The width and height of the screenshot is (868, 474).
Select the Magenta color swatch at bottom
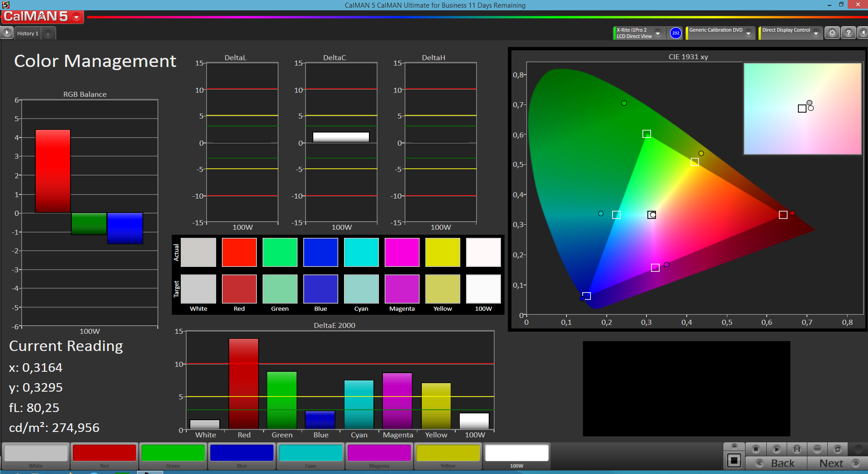[x=379, y=456]
